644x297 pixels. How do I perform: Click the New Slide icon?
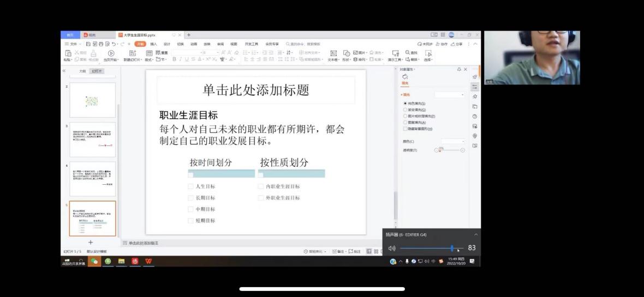pyautogui.click(x=132, y=53)
